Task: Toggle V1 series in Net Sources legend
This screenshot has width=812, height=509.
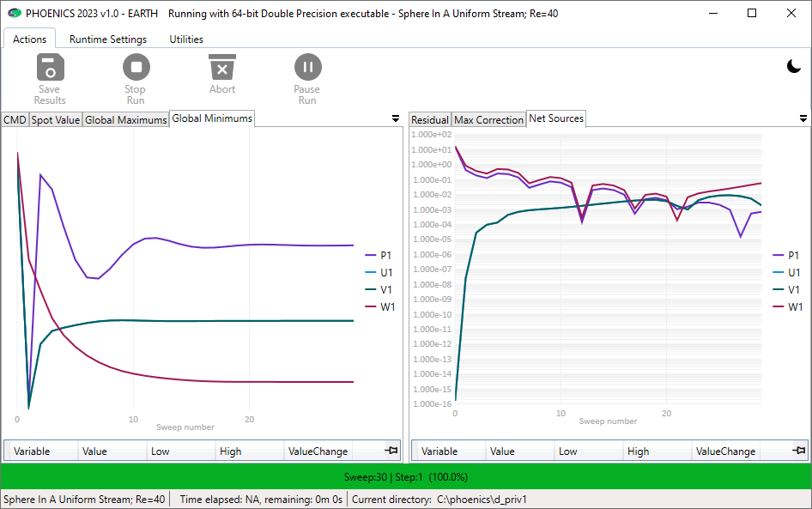Action: click(x=786, y=289)
